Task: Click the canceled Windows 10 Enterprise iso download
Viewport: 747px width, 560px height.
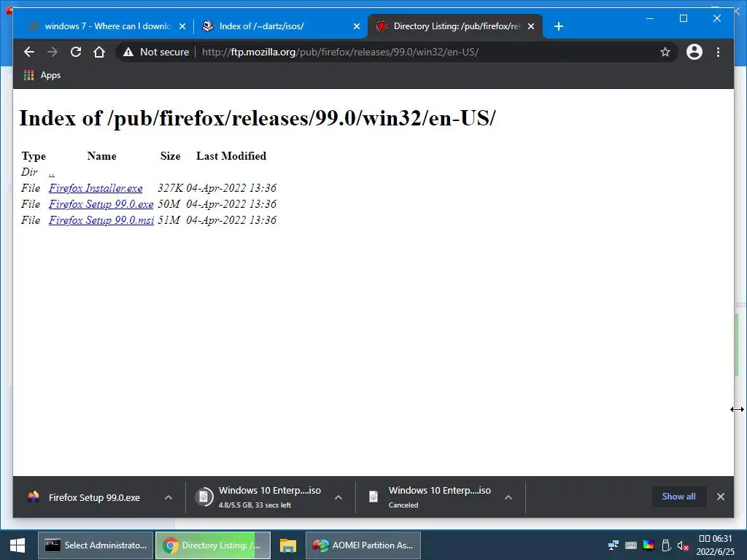Action: (430, 497)
